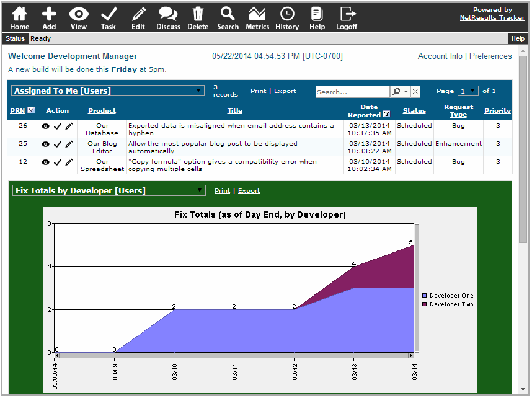Open the Page number dropdown
532x398 pixels.
pos(468,91)
